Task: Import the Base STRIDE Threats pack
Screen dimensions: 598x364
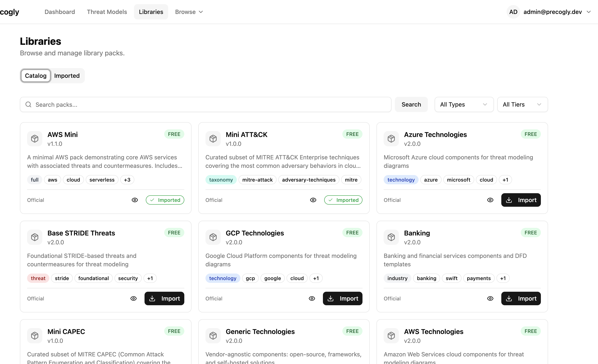Action: 164,298
